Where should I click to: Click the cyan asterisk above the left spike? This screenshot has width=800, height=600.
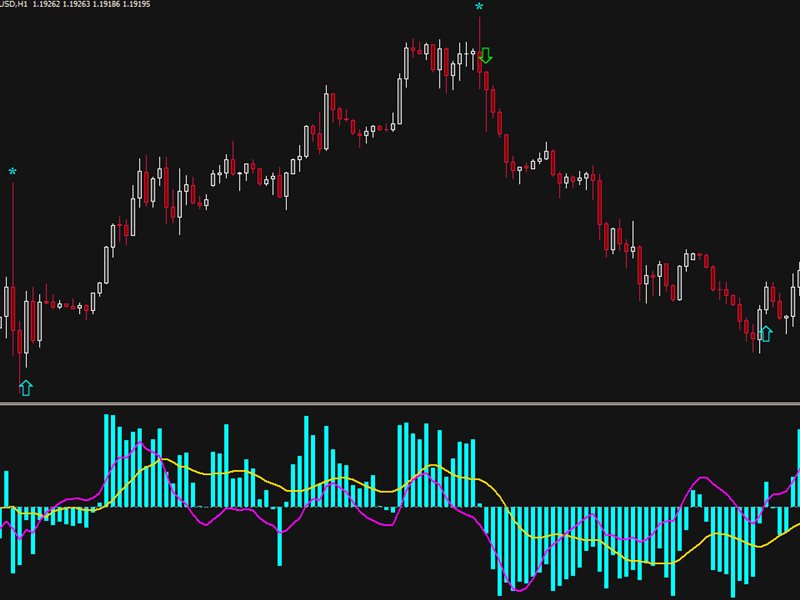pyautogui.click(x=12, y=171)
